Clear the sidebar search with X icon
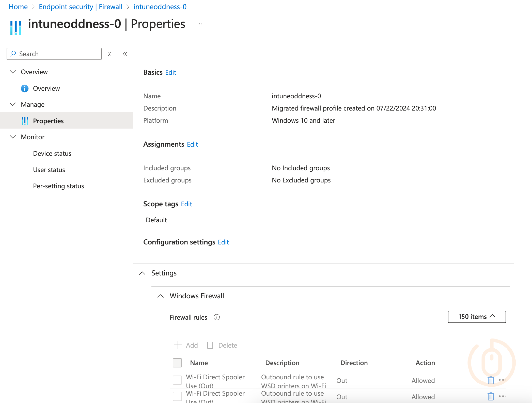 [x=110, y=54]
